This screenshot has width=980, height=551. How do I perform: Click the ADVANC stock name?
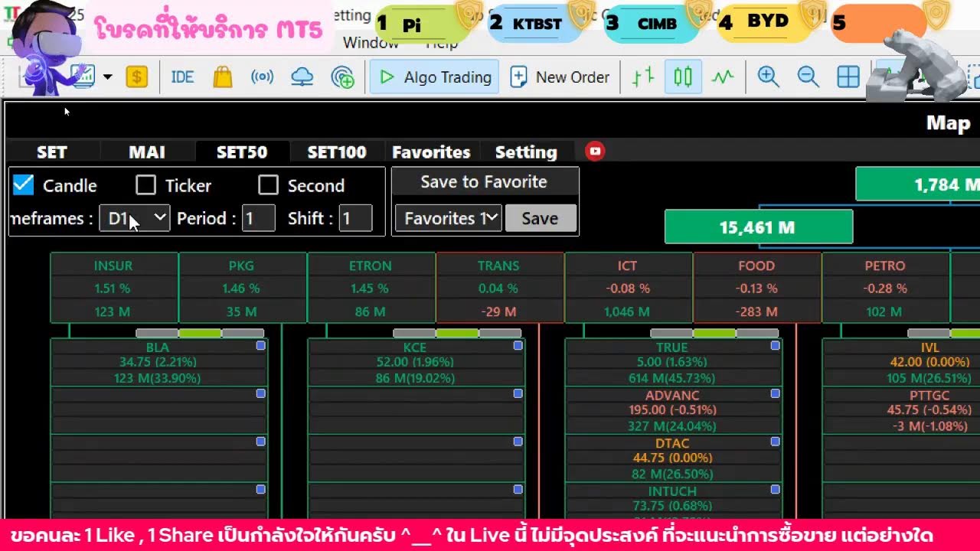tap(672, 396)
